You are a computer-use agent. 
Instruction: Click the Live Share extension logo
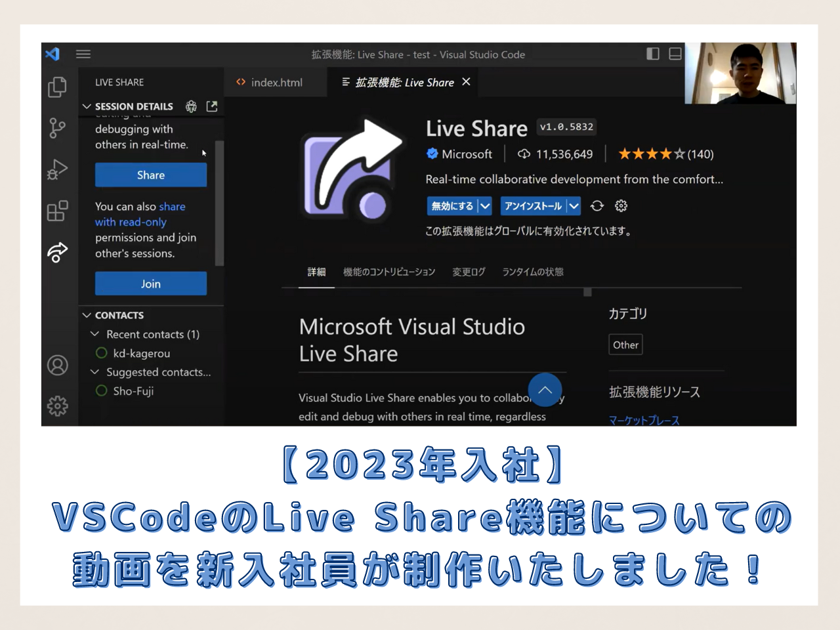tap(352, 169)
